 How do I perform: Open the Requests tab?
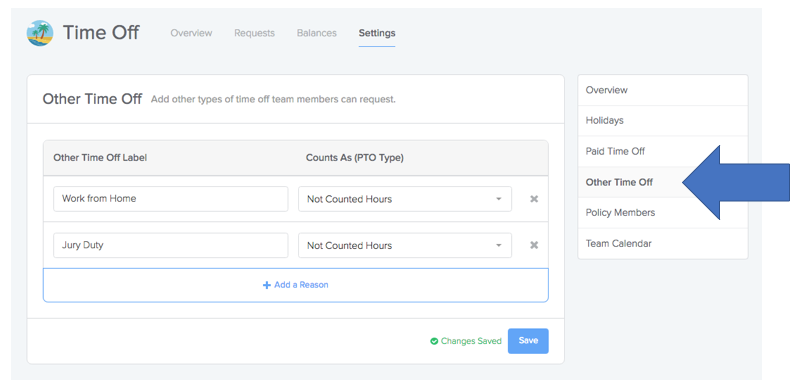[254, 33]
